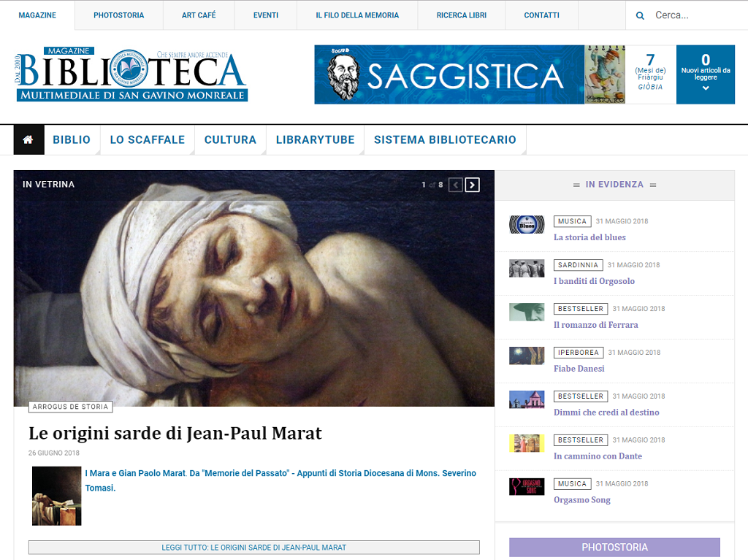This screenshot has height=560, width=748.
Task: Open the Cultura navigation tab
Action: tap(230, 139)
